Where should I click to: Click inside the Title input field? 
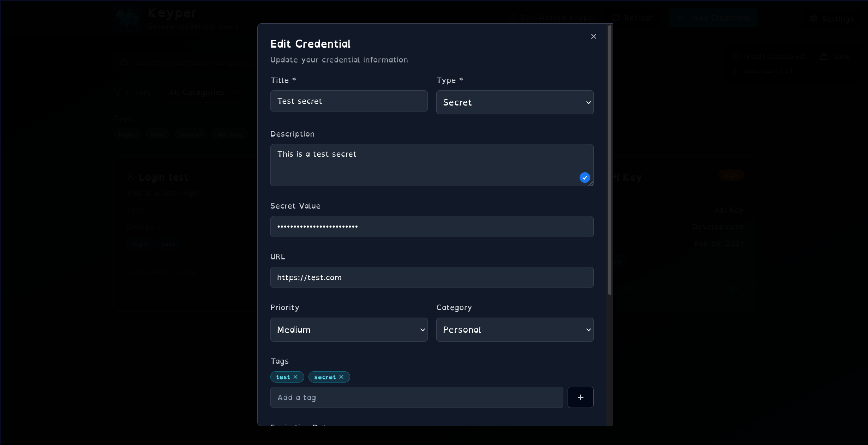(x=349, y=101)
